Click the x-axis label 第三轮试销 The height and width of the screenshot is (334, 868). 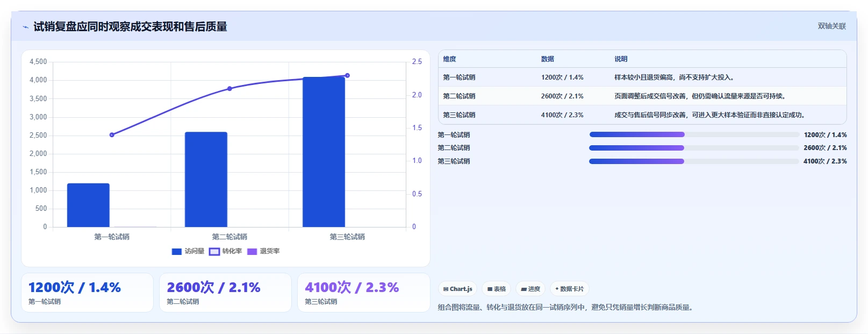(x=347, y=237)
